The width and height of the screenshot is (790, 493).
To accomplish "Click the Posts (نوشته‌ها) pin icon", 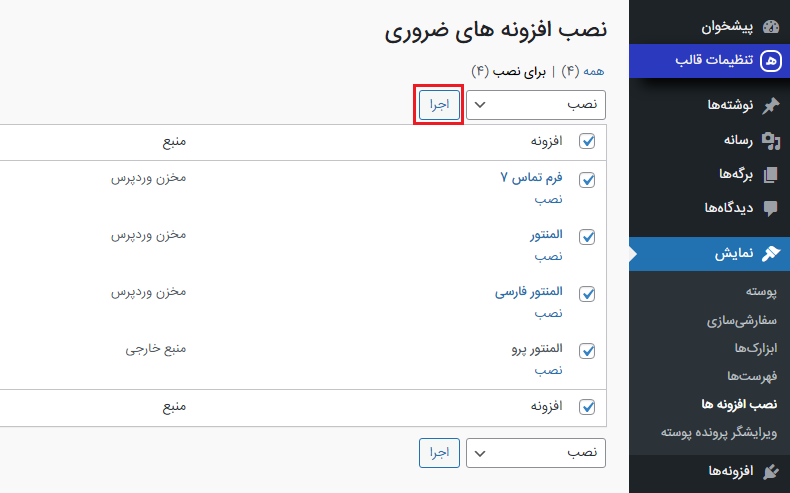I will (x=770, y=105).
